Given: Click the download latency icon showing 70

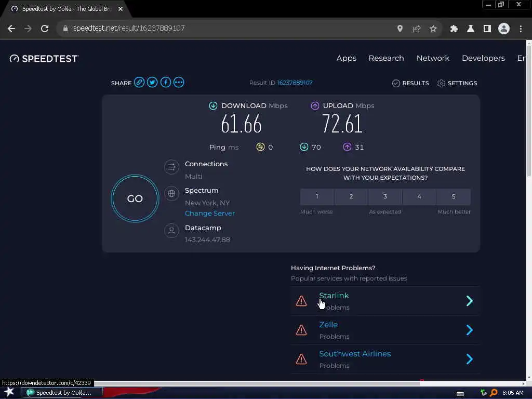Looking at the screenshot, I should tap(304, 147).
